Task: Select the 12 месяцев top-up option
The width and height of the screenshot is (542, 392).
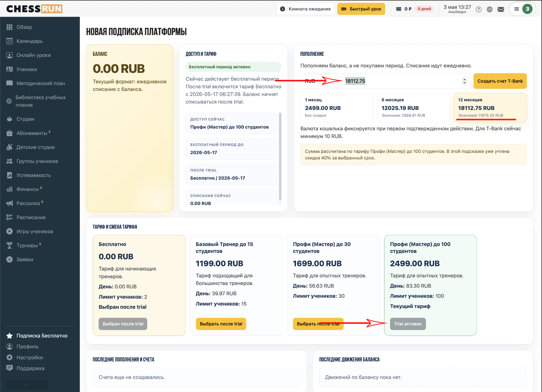Action: [x=490, y=107]
